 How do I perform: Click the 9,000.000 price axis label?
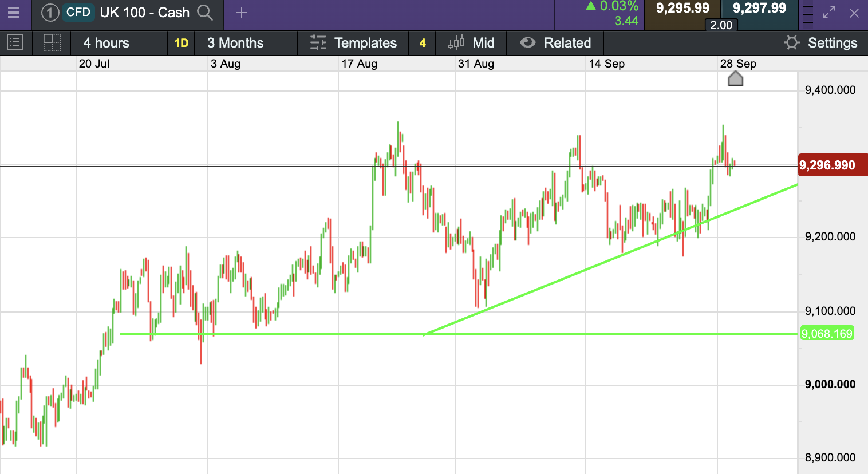point(830,384)
